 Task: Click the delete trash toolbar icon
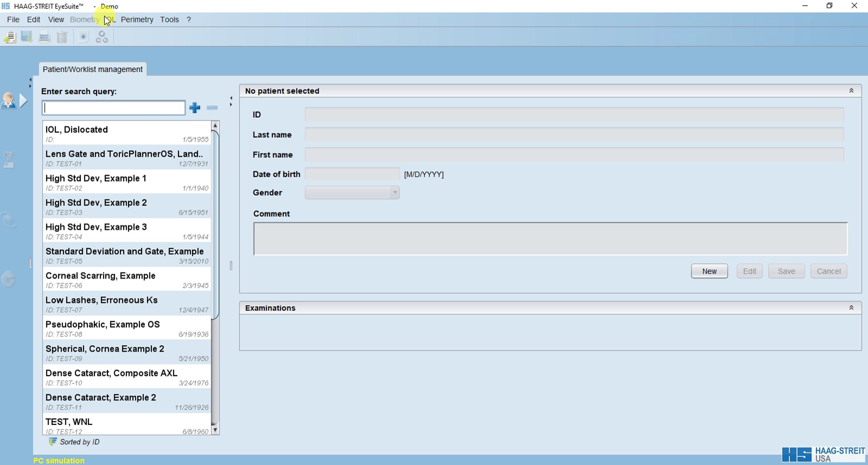click(62, 37)
